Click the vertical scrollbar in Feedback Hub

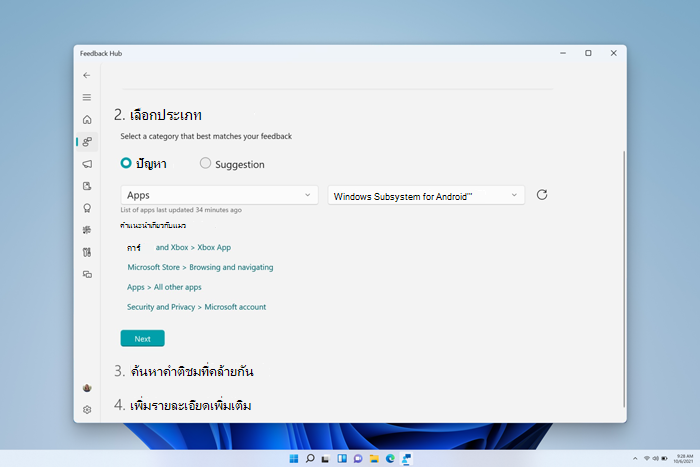tap(624, 279)
